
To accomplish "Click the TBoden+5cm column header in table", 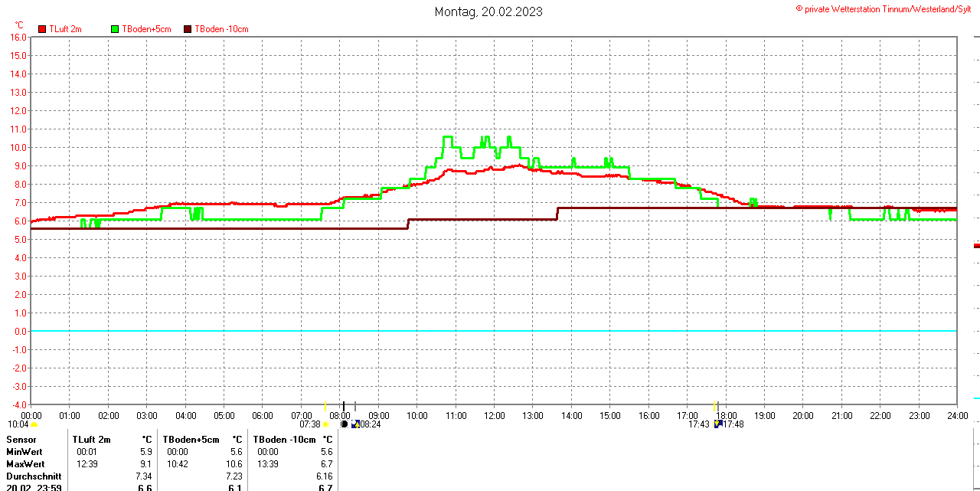I will coord(191,440).
